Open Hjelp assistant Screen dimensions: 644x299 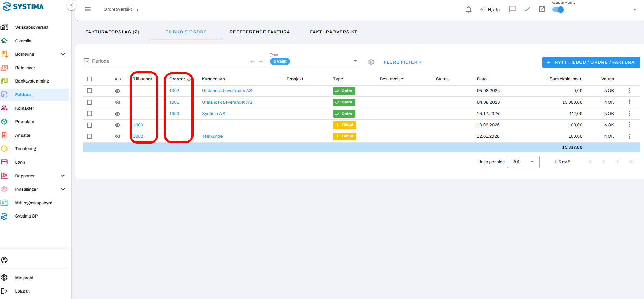490,9
